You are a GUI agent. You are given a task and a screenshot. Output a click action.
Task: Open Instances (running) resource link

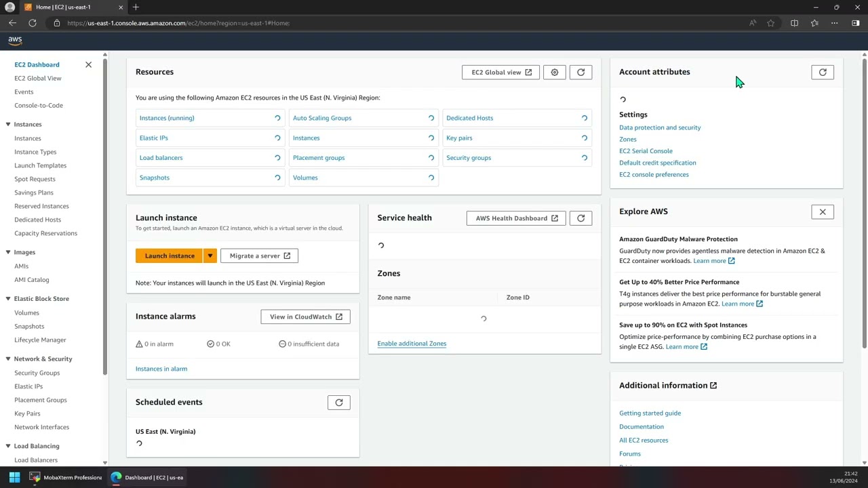point(167,118)
